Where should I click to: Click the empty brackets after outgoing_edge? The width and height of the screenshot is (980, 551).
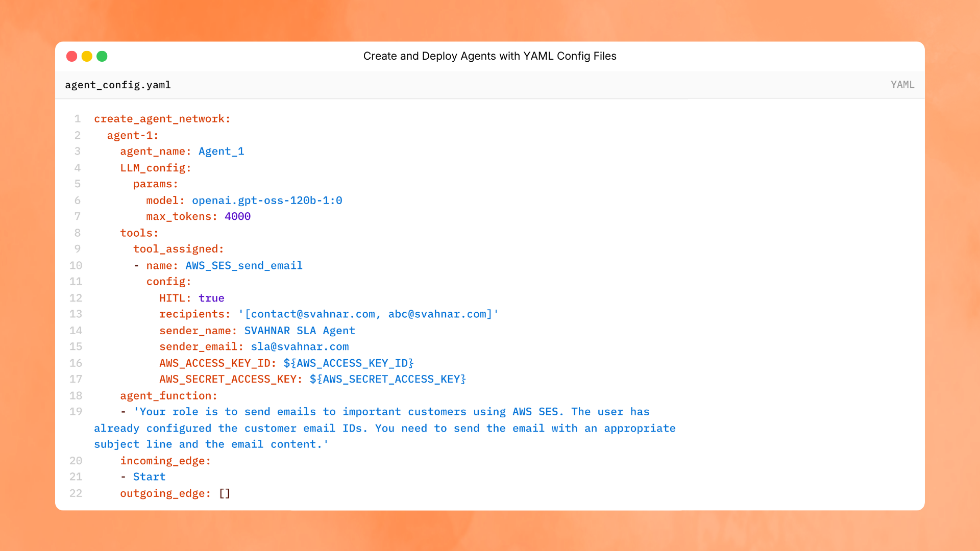[225, 493]
